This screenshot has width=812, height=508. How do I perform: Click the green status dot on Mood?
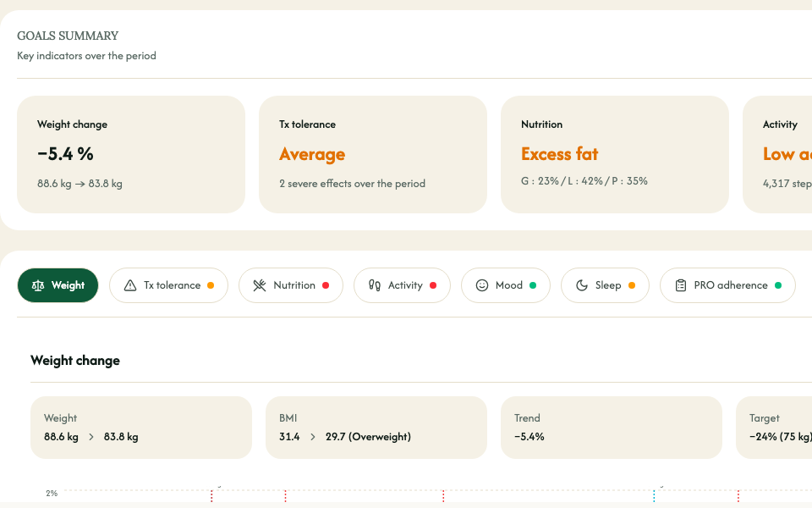tap(533, 285)
